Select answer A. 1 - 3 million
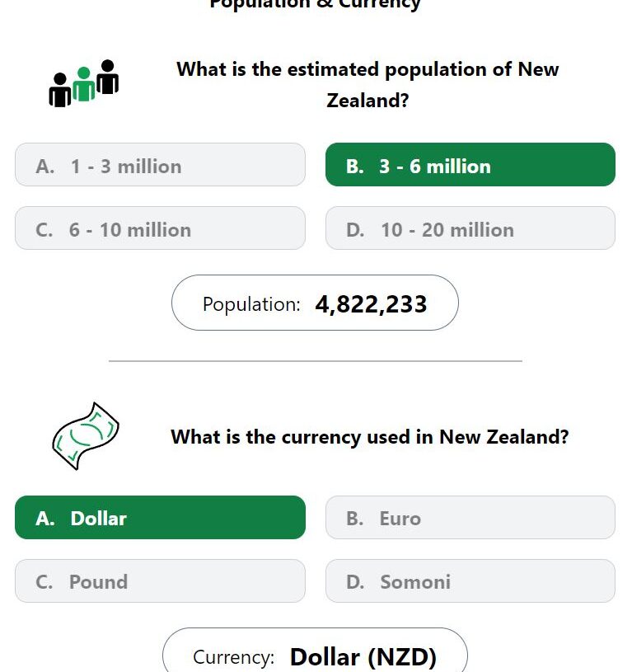Viewport: 632px width, 672px height. [x=160, y=165]
